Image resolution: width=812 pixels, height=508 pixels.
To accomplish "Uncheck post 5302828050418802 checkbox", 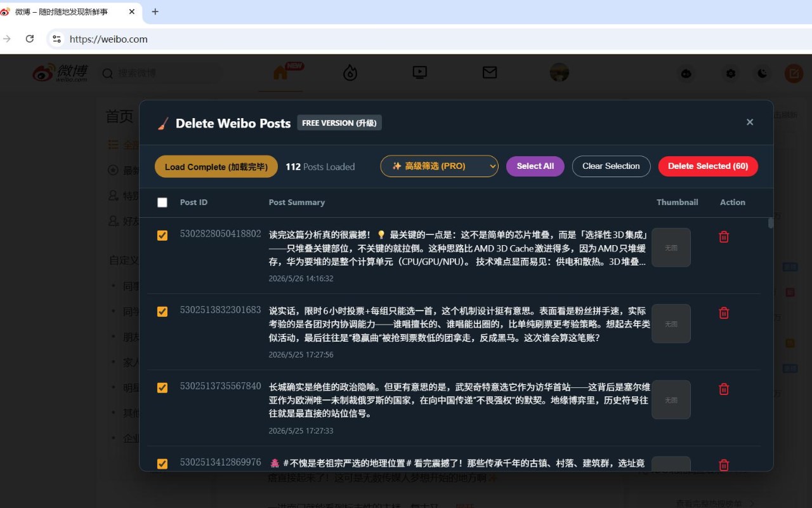I will (162, 236).
